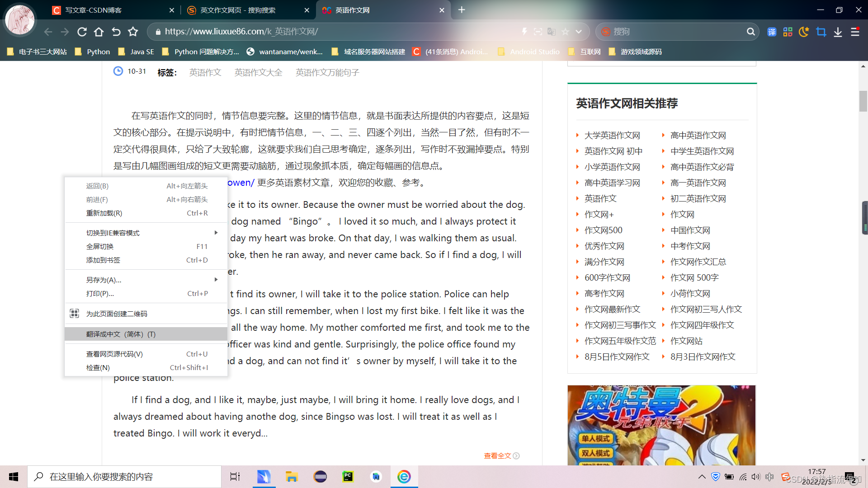868x488 pixels.
Task: Open the 游戏领域源码 bookmark folder
Action: point(635,52)
